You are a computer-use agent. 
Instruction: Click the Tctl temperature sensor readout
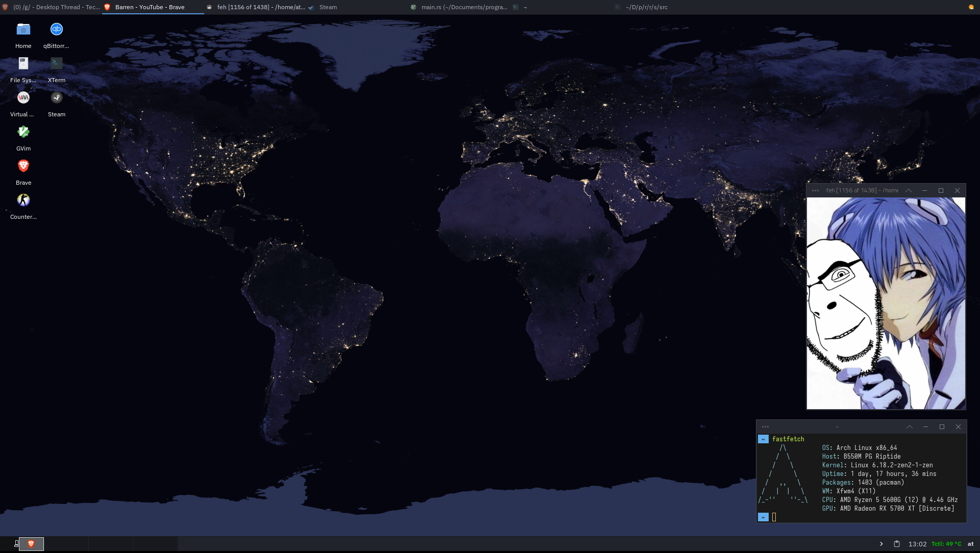946,544
